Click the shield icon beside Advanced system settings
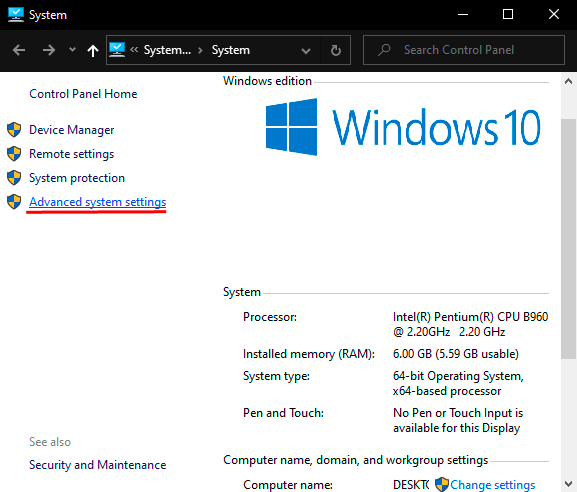The height and width of the screenshot is (492, 577). click(x=14, y=202)
